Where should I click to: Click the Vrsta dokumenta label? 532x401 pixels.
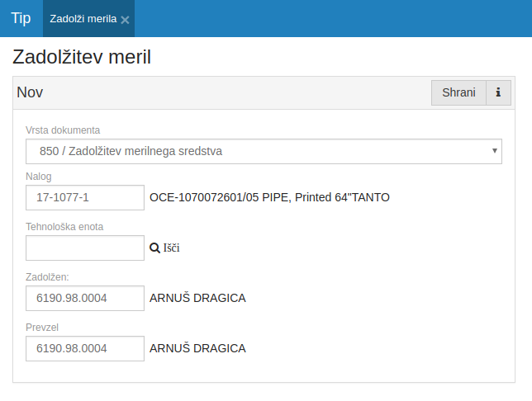point(63,130)
